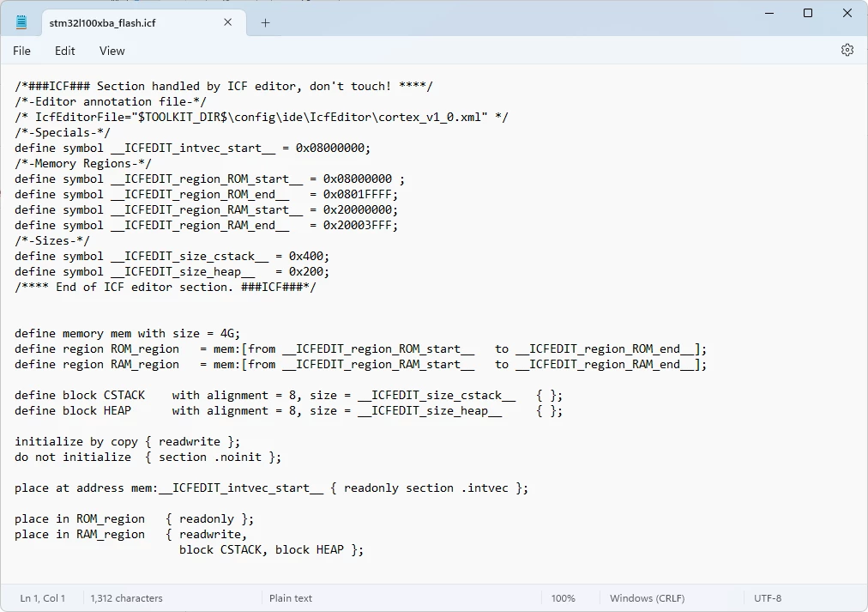Screen dimensions: 868x612
Task: Click the 100% zoom level in status bar
Action: [563, 598]
